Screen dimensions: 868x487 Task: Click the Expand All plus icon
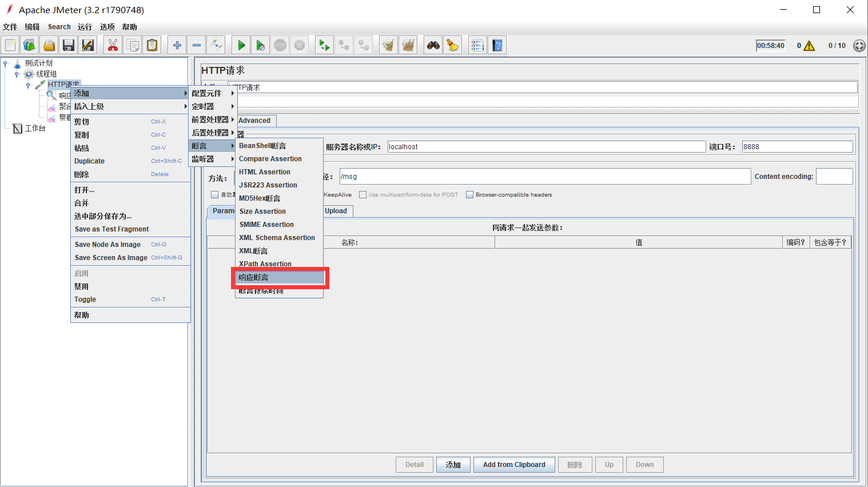point(177,45)
